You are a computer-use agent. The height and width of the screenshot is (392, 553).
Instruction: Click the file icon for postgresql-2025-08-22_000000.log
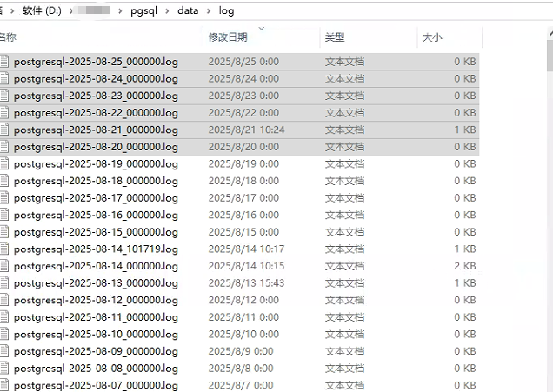tap(3, 112)
